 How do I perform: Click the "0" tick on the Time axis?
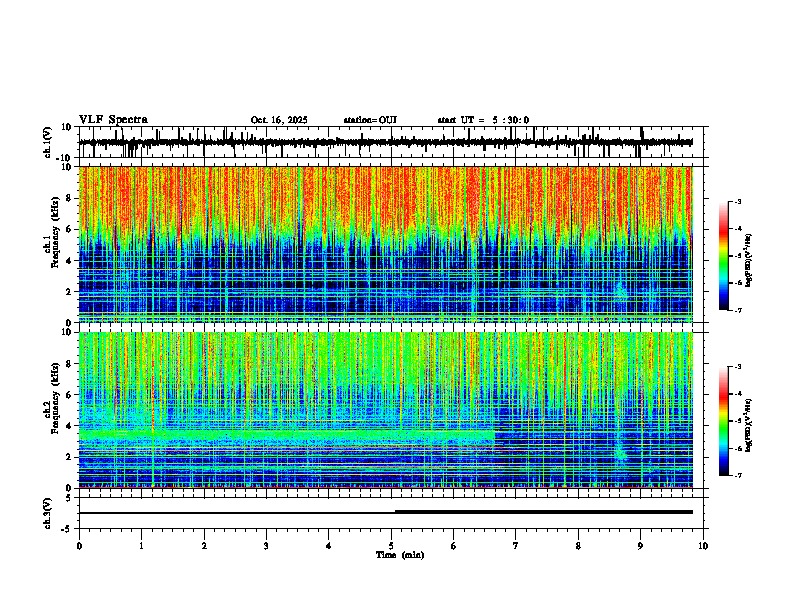coord(79,546)
